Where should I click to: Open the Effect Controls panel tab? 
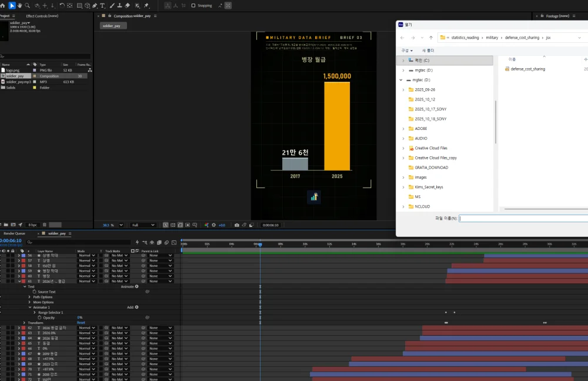pos(42,16)
